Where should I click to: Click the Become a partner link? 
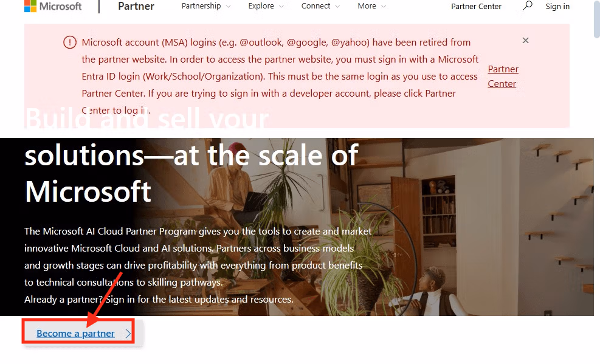click(76, 334)
